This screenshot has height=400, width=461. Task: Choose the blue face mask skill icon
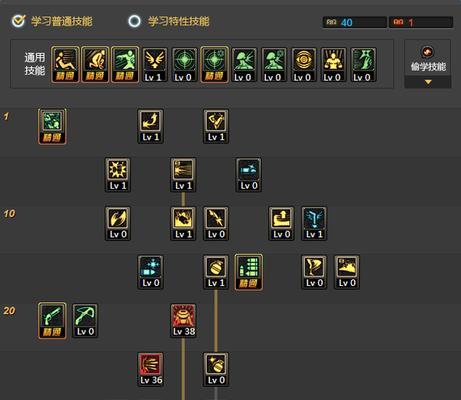[314, 223]
